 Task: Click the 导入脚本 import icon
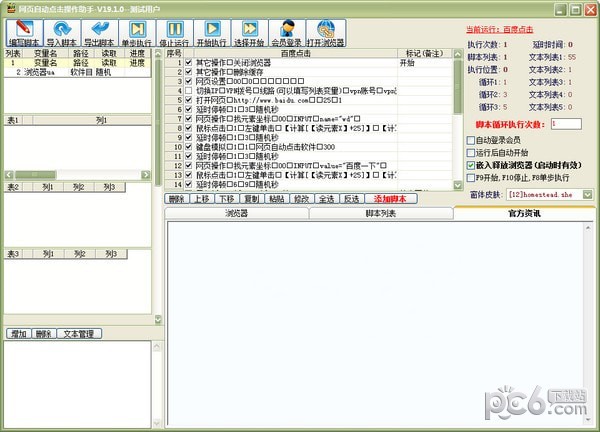click(x=62, y=33)
